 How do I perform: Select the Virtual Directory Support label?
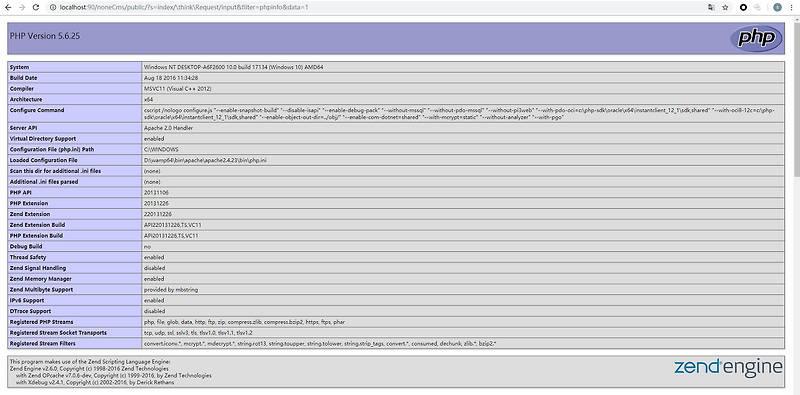[43, 139]
